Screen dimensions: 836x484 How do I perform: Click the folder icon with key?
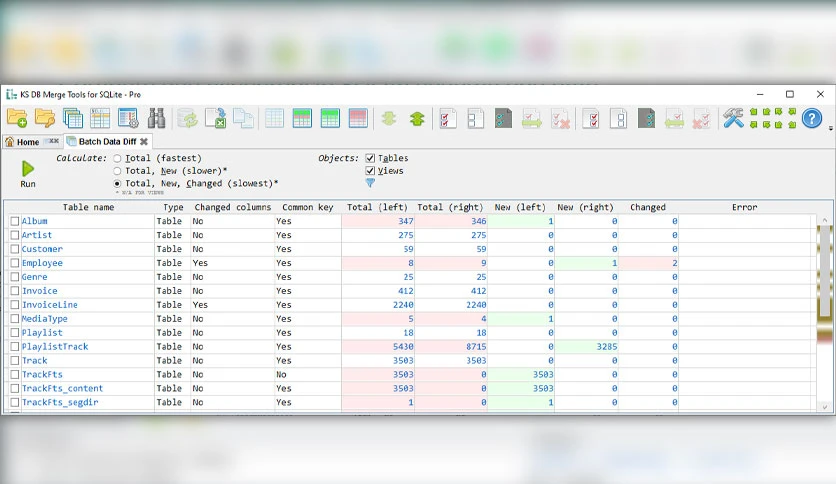point(45,118)
